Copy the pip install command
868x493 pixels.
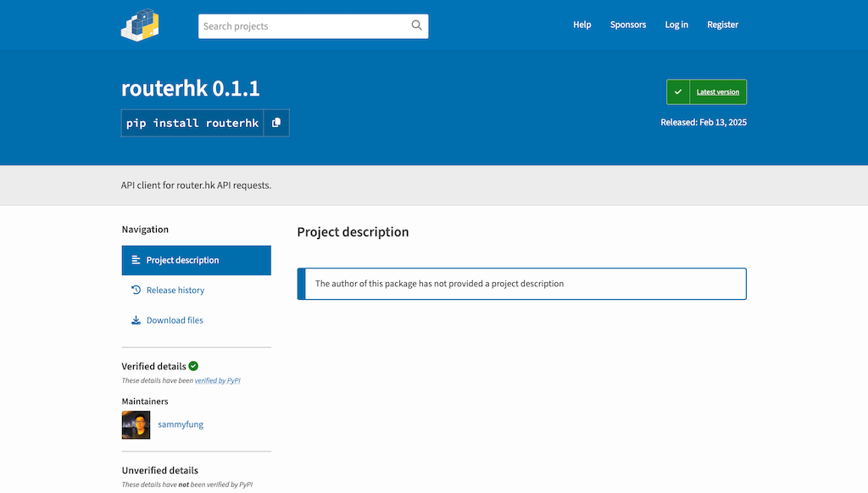coord(276,123)
